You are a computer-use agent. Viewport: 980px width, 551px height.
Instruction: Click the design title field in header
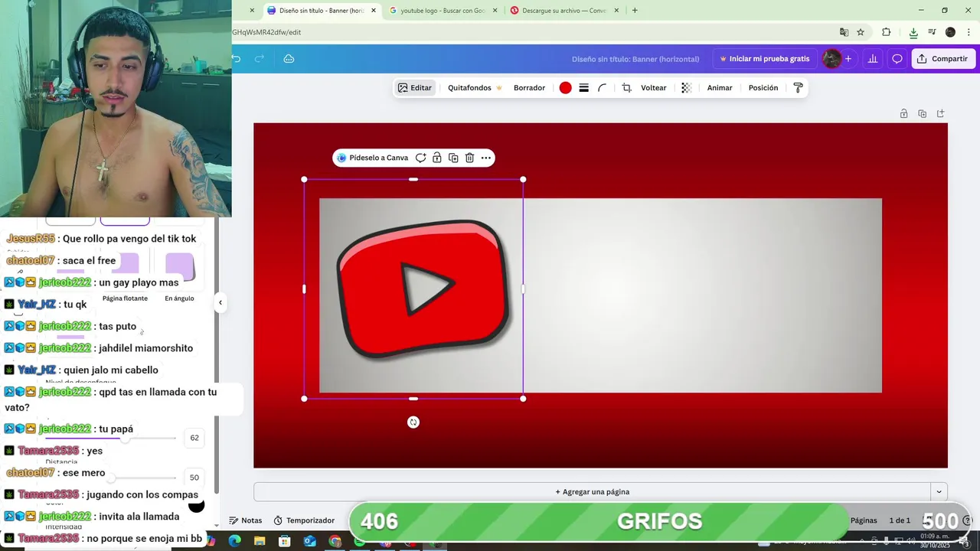635,59
